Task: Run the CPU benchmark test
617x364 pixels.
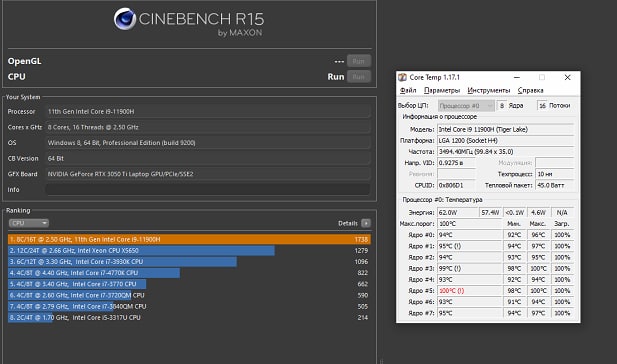Action: (358, 77)
